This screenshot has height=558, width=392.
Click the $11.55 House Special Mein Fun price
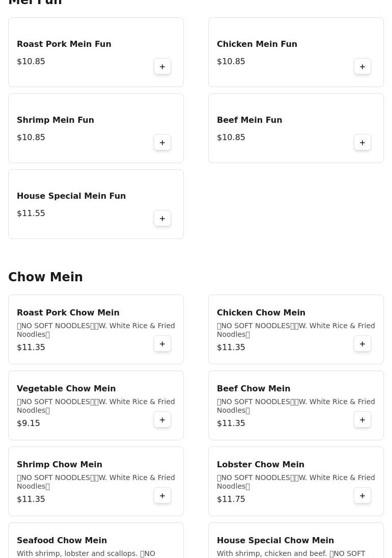pos(31,214)
